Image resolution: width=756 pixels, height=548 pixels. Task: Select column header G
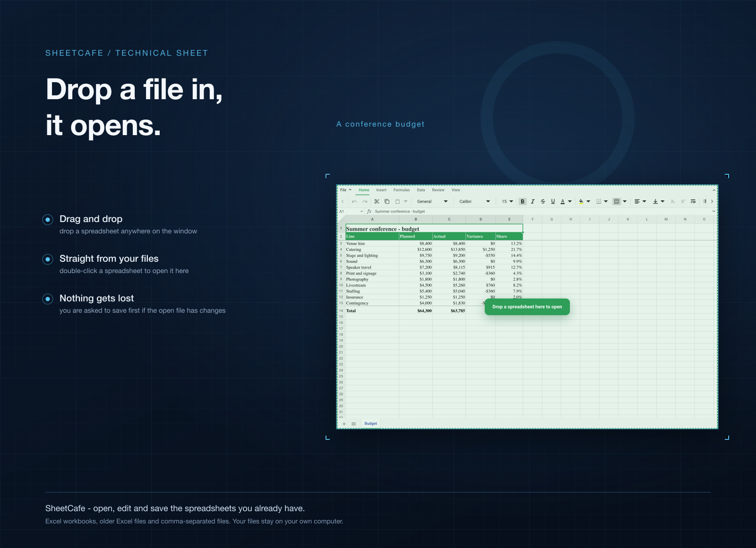pyautogui.click(x=551, y=219)
